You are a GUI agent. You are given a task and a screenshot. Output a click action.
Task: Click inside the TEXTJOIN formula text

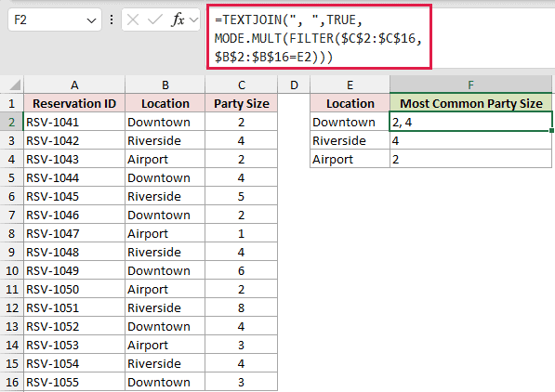(319, 38)
